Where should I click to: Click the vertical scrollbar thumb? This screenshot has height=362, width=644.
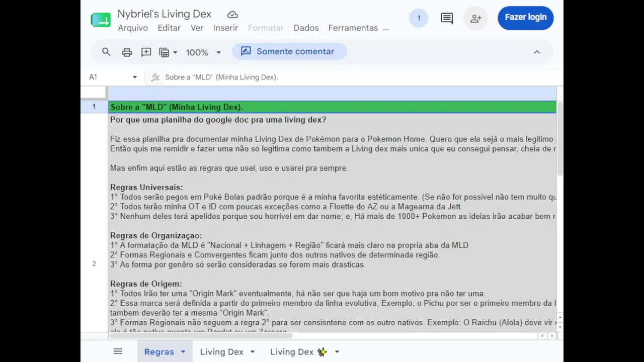pyautogui.click(x=560, y=140)
